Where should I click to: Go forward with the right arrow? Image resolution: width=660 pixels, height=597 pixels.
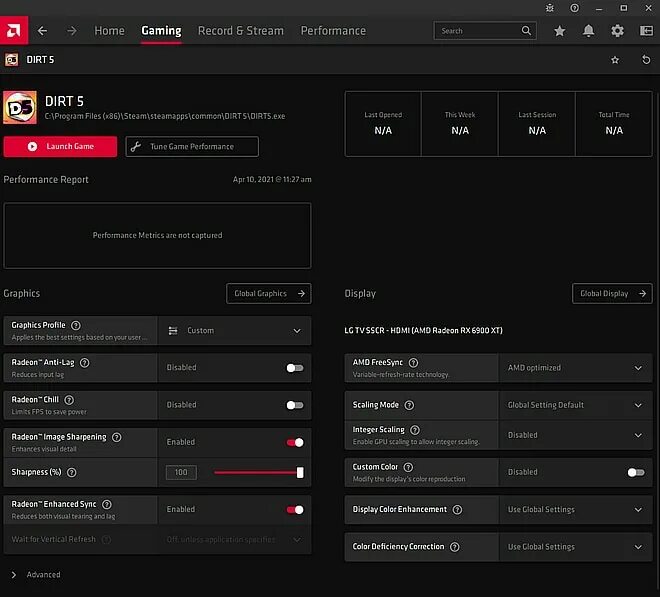[72, 31]
